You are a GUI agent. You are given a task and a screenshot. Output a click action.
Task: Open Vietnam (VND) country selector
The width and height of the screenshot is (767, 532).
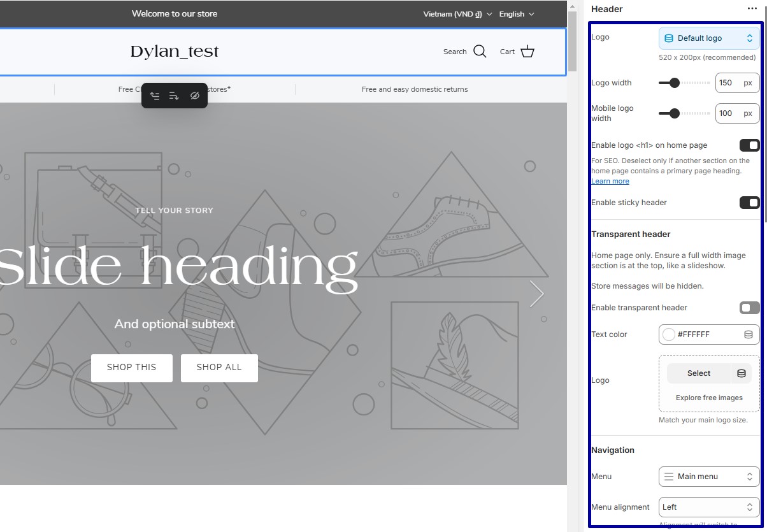457,14
